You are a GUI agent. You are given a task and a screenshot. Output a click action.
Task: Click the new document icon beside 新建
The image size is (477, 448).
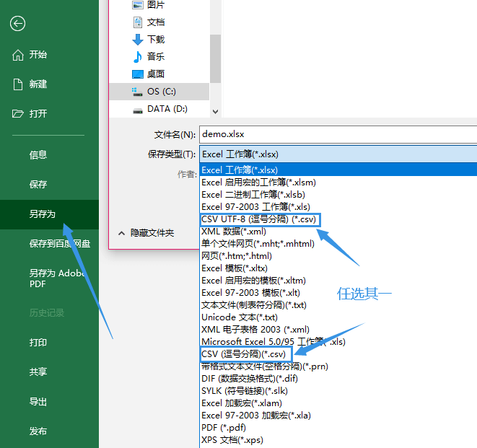17,84
